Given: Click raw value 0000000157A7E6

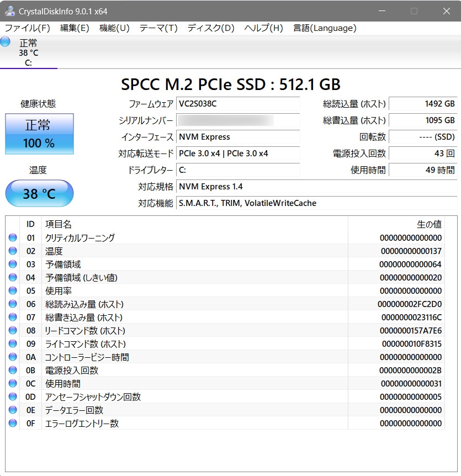Looking at the screenshot, I should coord(411,331).
